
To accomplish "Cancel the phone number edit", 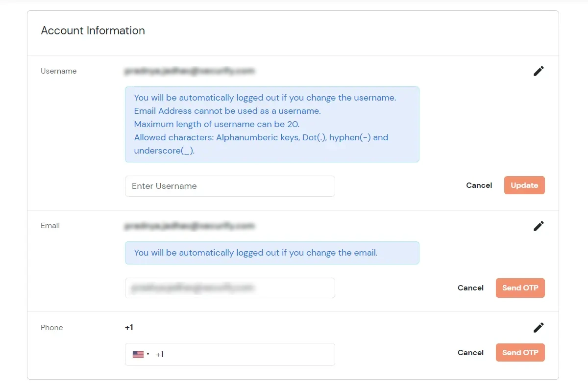I will [470, 352].
